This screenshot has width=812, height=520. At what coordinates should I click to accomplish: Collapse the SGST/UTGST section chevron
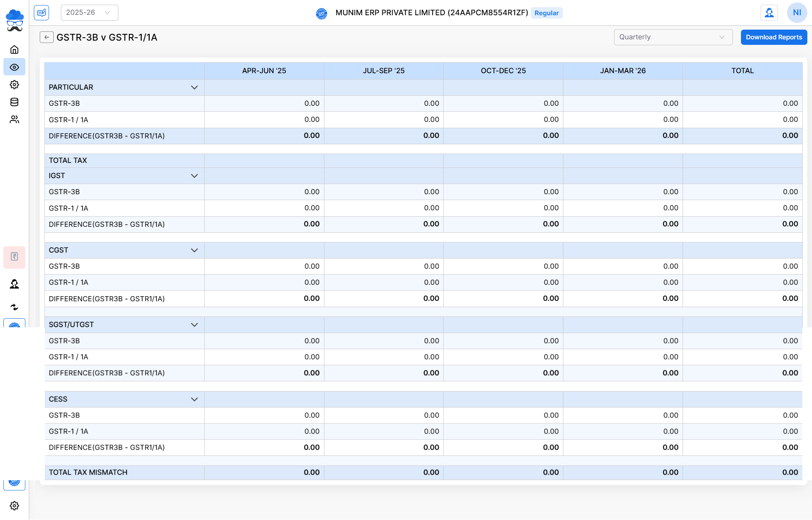[x=195, y=325]
